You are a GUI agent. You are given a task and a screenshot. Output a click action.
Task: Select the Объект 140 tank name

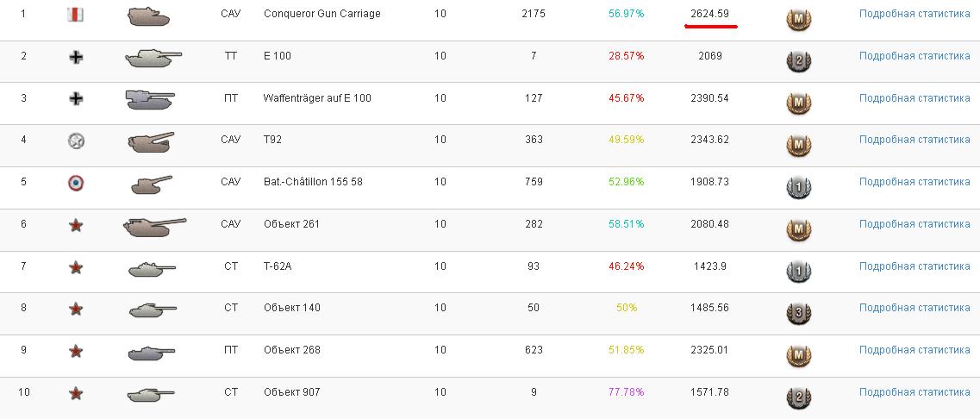click(x=292, y=308)
